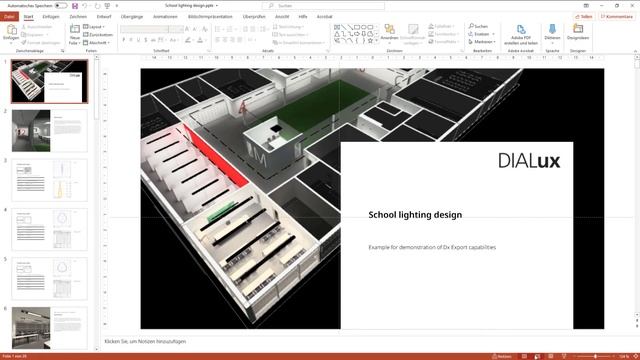640x360 pixels.
Task: Click the clear formatting icon
Action: (205, 29)
